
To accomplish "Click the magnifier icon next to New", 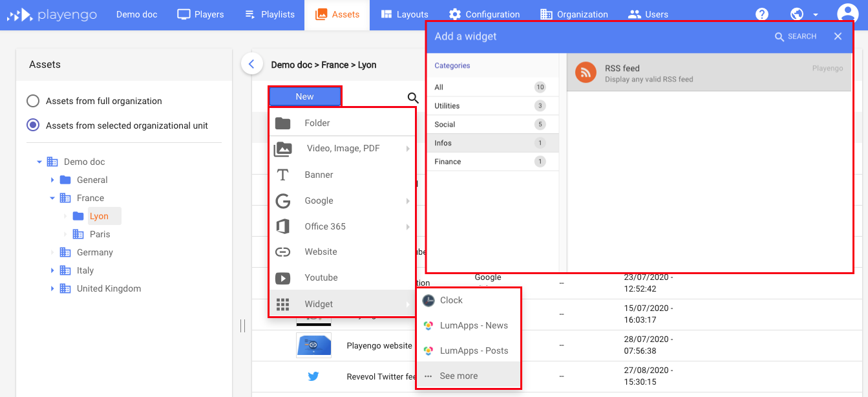I will (x=413, y=98).
